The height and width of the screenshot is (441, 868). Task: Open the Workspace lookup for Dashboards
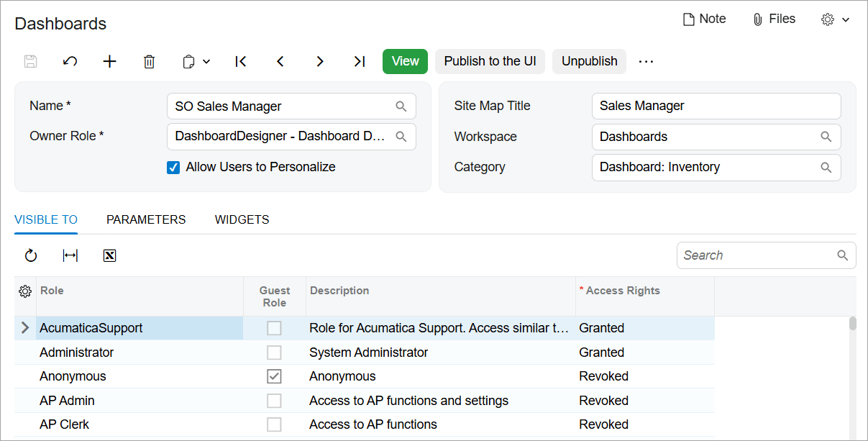[826, 137]
